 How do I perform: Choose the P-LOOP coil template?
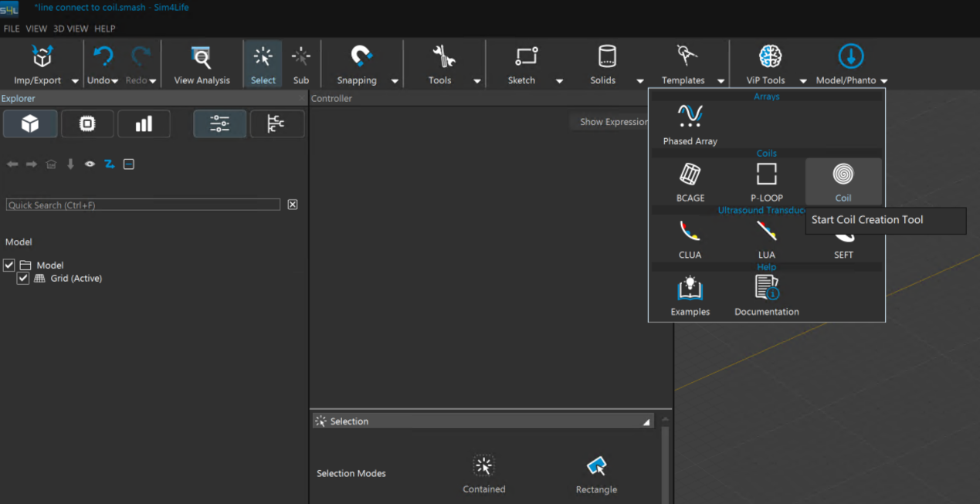coord(766,181)
